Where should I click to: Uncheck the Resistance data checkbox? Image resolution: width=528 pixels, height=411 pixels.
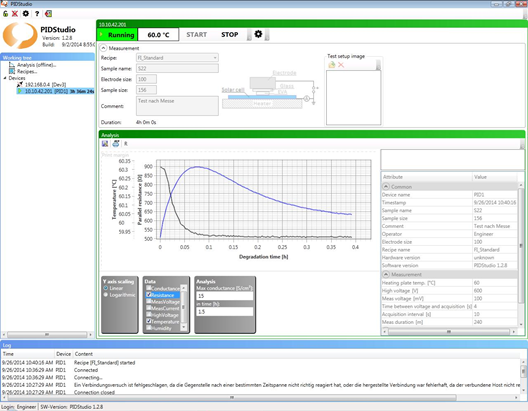pyautogui.click(x=148, y=295)
